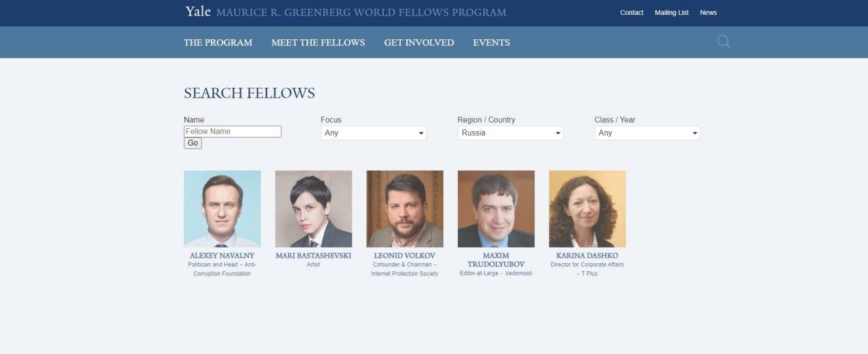Click the Maurice R. Greenberg World Fellows Program title
The image size is (868, 354).
(361, 12)
